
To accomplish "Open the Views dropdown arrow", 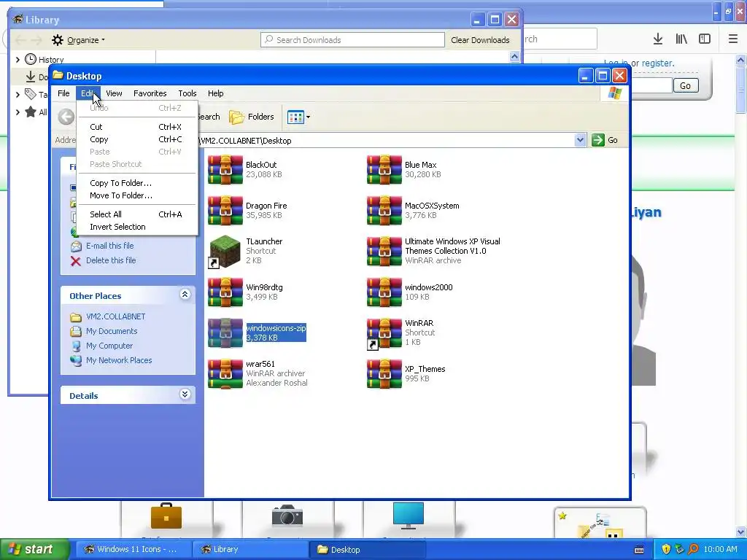I will [309, 117].
